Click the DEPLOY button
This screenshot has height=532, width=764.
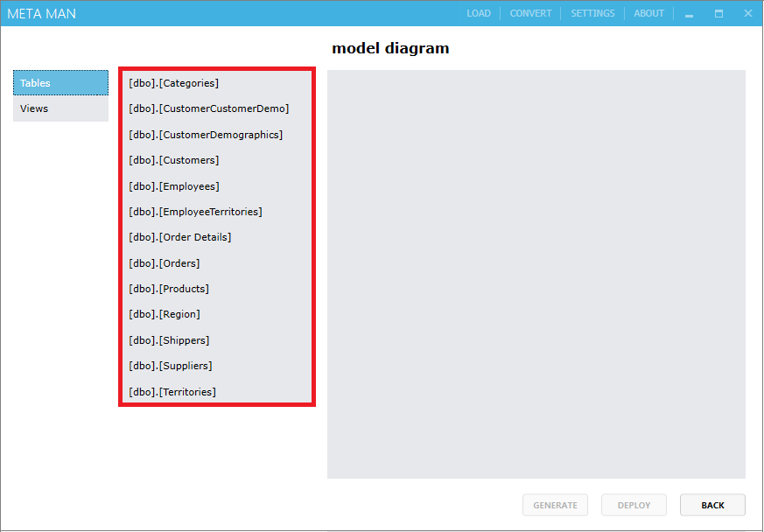point(634,505)
